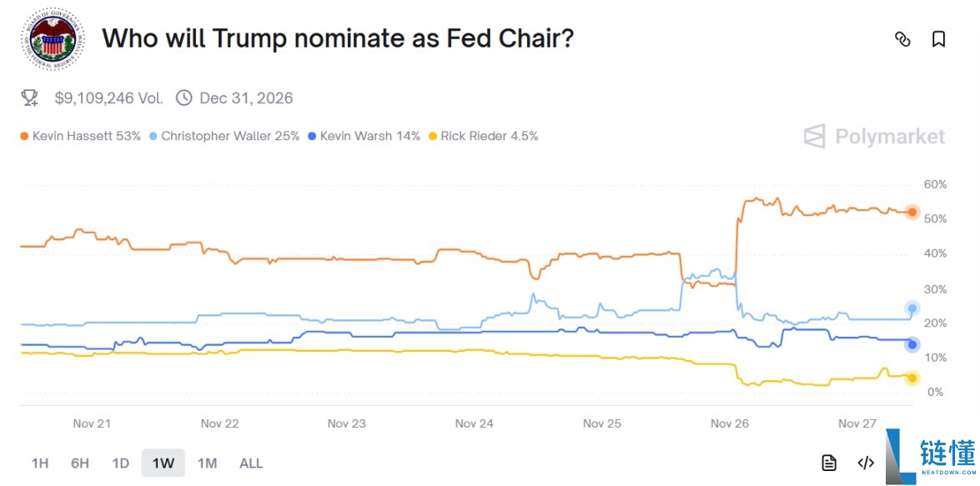Screen dimensions: 980x486
Task: Click the embed code icon
Action: click(x=866, y=463)
